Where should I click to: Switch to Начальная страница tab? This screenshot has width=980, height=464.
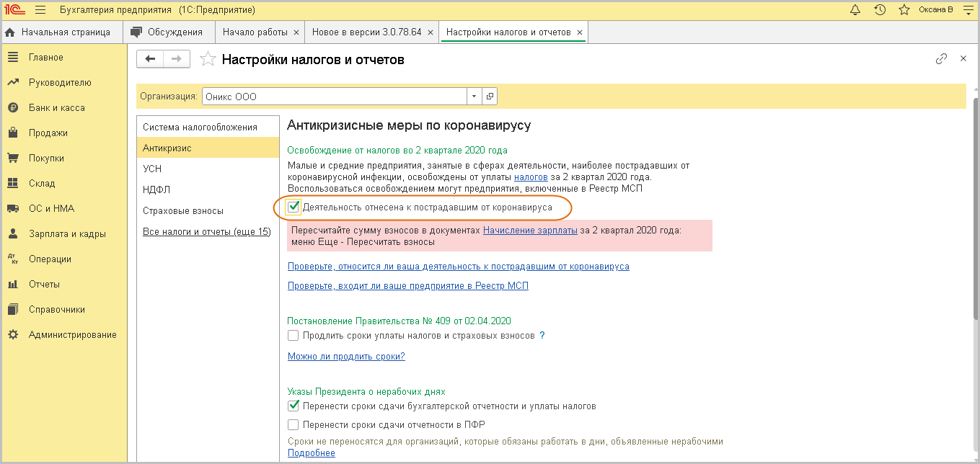point(61,32)
